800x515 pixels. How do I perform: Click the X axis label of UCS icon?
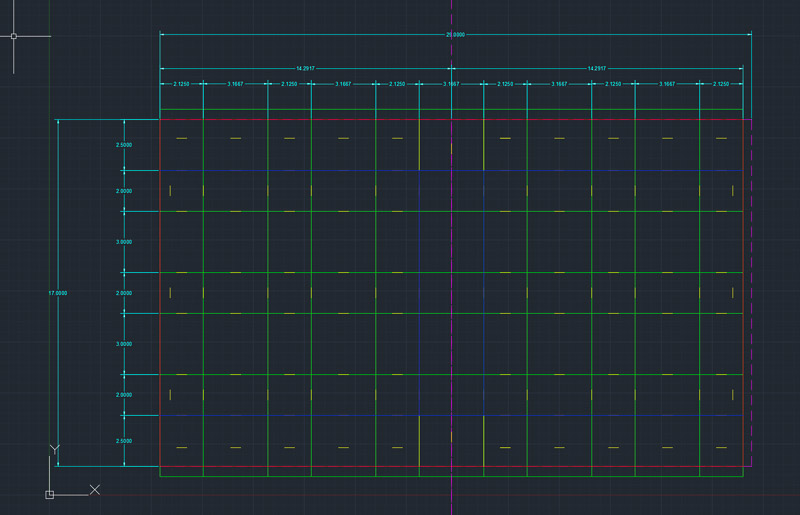(94, 489)
